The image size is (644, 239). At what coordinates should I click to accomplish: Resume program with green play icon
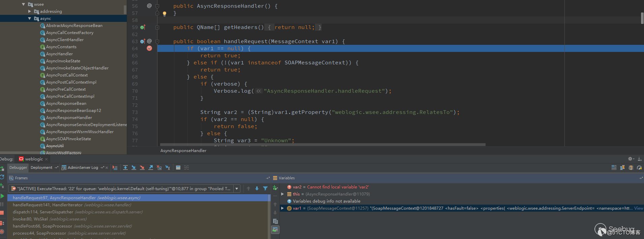point(2,196)
